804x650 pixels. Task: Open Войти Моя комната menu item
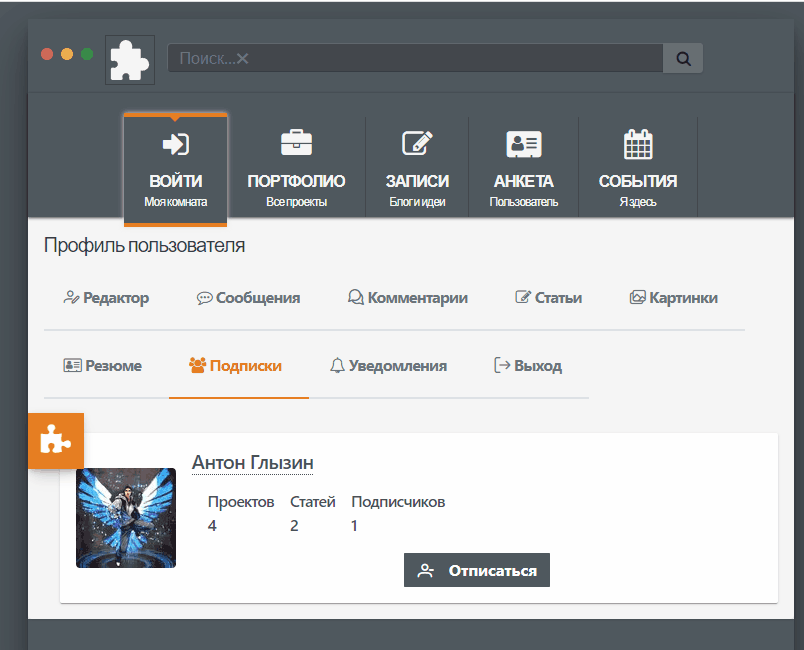coord(175,170)
